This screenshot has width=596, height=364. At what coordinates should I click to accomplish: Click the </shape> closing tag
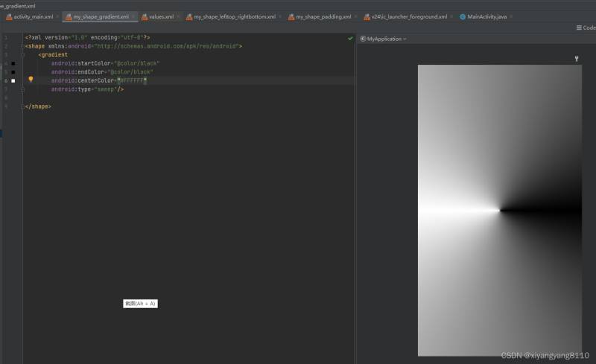(x=38, y=106)
